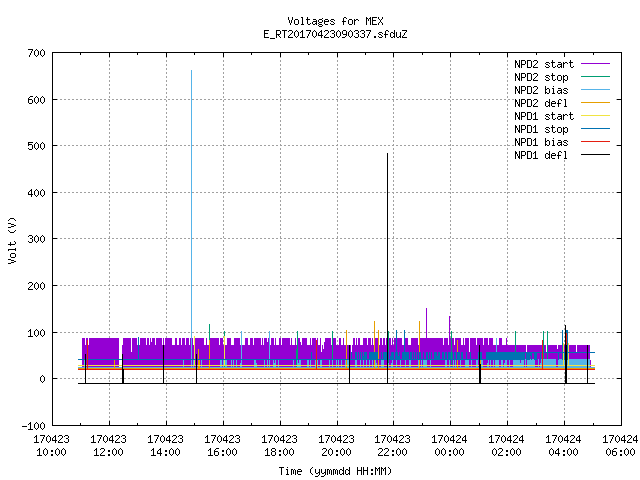Click the 170424 00:00 x-axis tick label
The image size is (640, 480).
[x=449, y=446]
